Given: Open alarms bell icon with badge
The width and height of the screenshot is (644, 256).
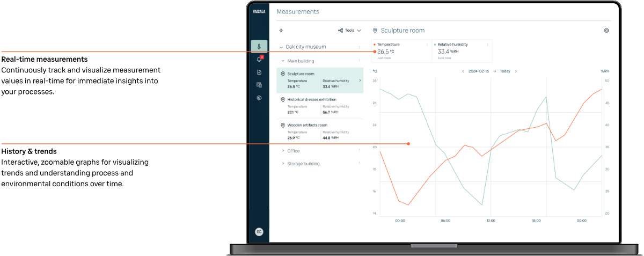Looking at the screenshot, I should click(x=259, y=60).
